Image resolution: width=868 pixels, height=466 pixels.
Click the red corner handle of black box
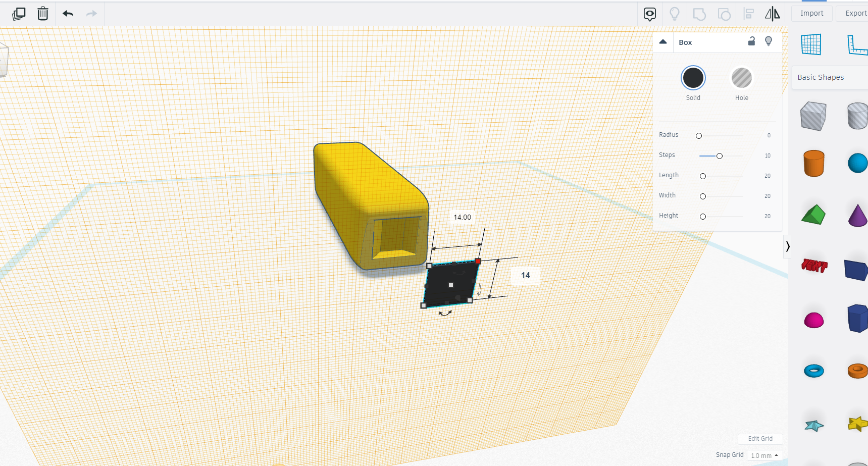(x=478, y=261)
